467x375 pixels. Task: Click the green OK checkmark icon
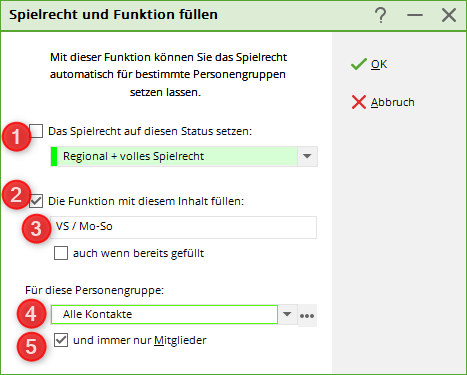359,64
